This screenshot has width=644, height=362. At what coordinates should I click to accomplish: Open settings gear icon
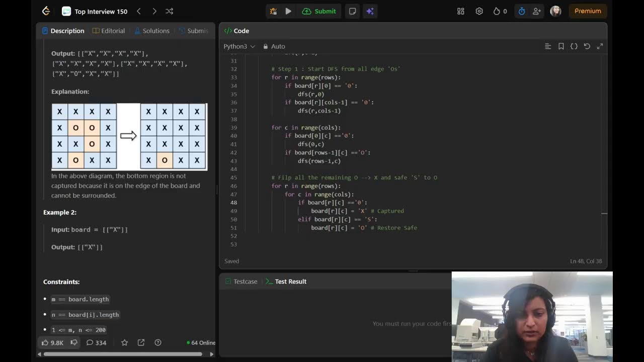(x=479, y=11)
